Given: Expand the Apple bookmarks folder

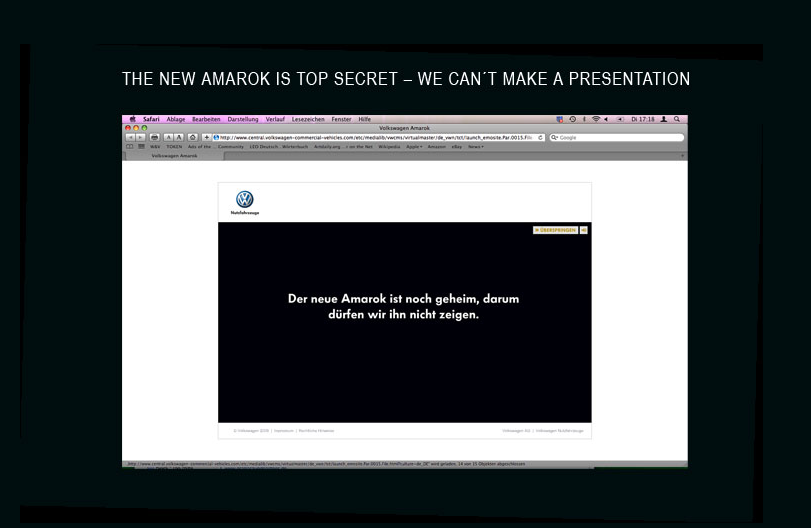Looking at the screenshot, I should [x=414, y=147].
